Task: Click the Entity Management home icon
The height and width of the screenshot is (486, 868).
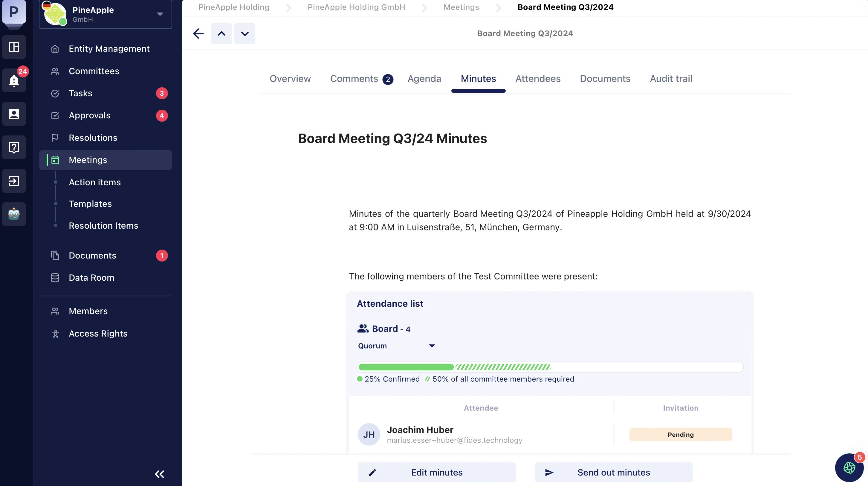Action: (55, 49)
